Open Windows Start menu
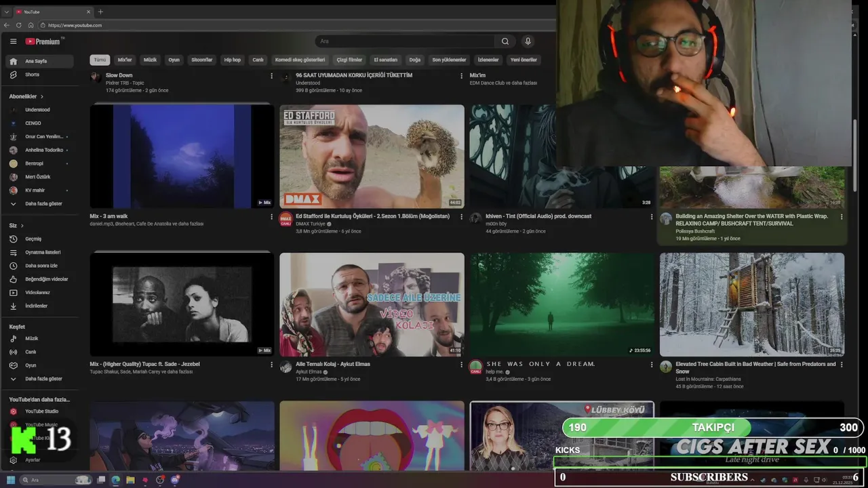Image resolution: width=868 pixels, height=488 pixels. [11, 480]
